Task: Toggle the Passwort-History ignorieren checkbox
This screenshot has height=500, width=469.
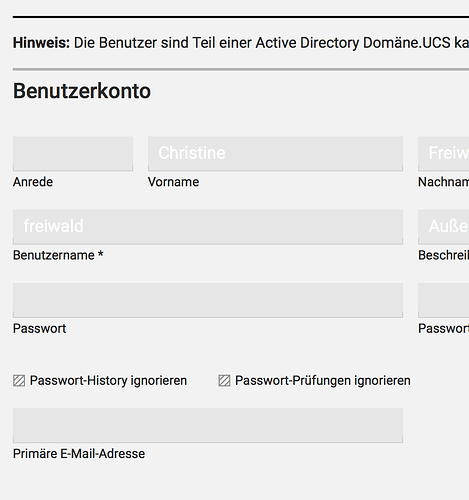Action: click(19, 381)
